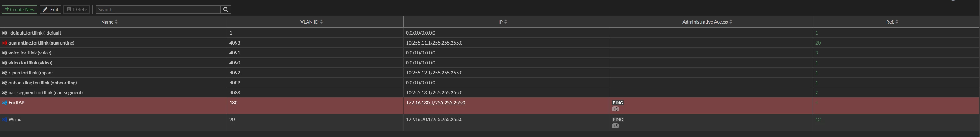Click the quarantine.fortilink red VLAN icon
The width and height of the screenshot is (980, 137).
tap(5, 43)
